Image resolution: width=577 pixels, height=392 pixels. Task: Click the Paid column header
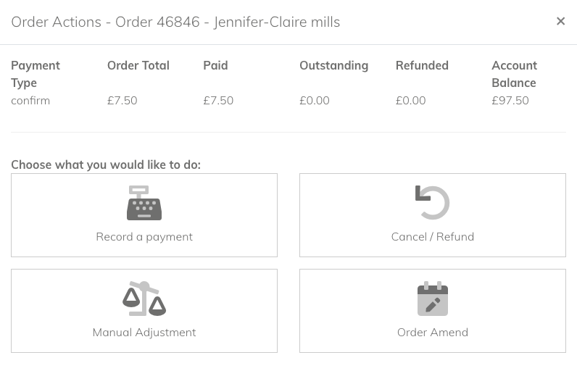pos(215,65)
